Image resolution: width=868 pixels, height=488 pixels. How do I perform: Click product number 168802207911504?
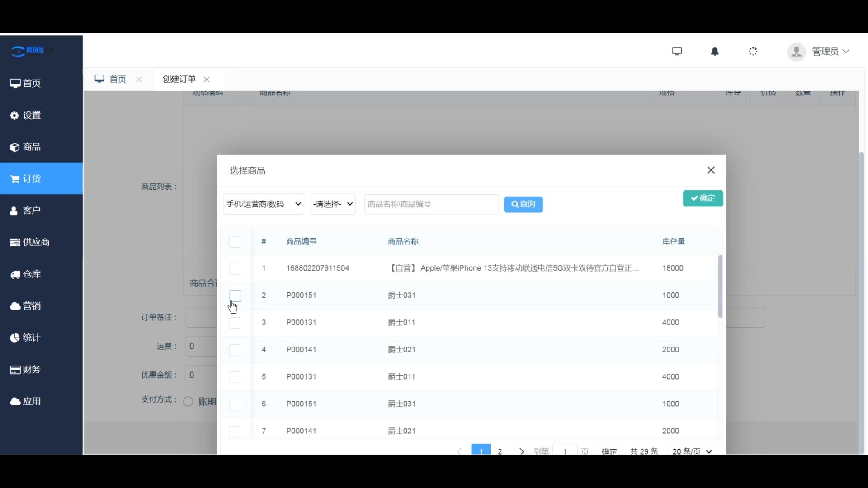317,268
